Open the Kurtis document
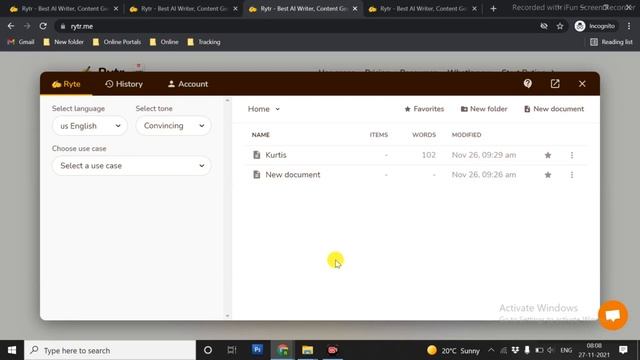The height and width of the screenshot is (360, 640). click(x=276, y=155)
